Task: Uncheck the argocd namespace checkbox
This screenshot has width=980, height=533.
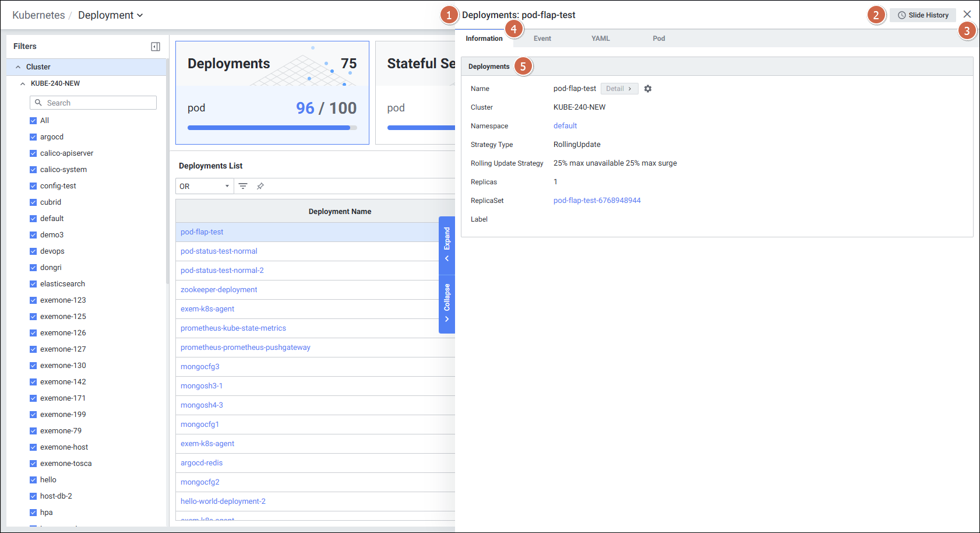Action: [33, 137]
